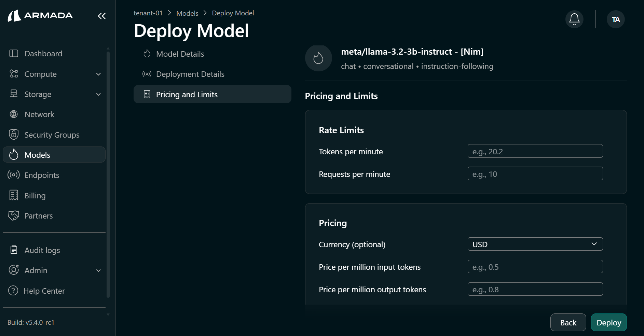The width and height of the screenshot is (644, 336).
Task: Open Endpoints section
Action: click(x=54, y=175)
